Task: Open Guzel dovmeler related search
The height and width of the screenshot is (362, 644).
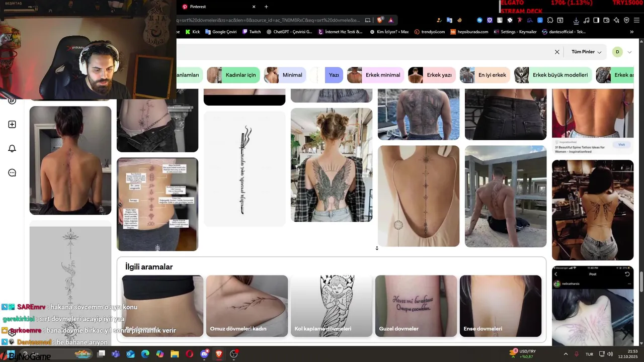Action: [x=416, y=306]
